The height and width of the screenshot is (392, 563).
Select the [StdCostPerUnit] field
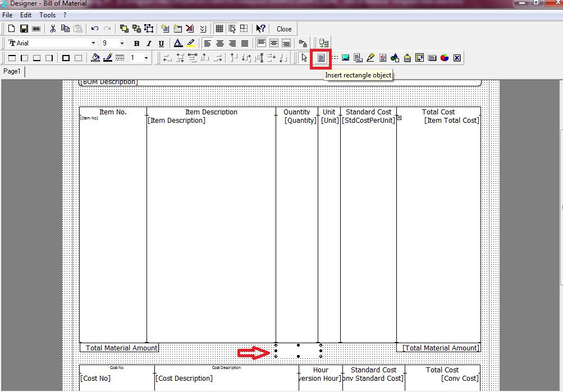pos(368,121)
